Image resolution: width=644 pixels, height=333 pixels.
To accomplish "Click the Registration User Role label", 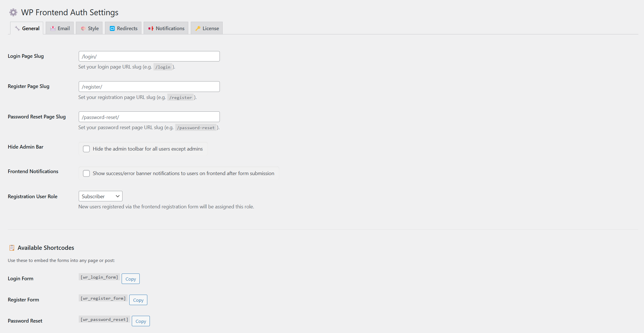I will [x=33, y=197].
